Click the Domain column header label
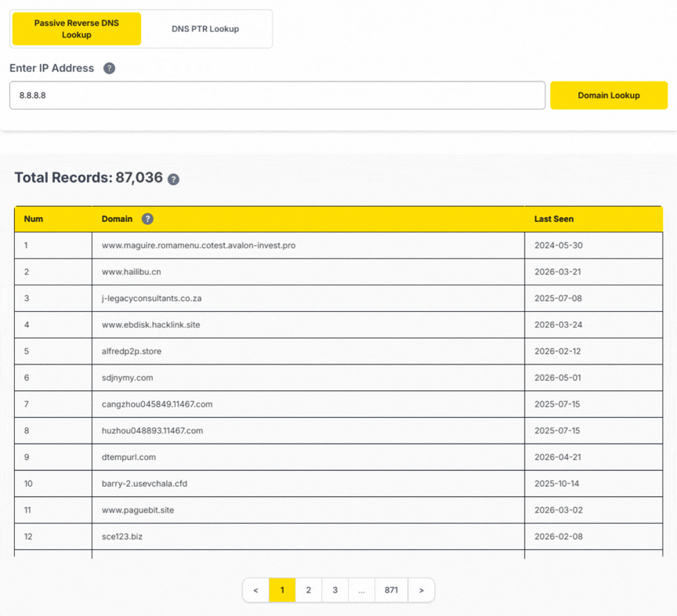 [x=117, y=219]
